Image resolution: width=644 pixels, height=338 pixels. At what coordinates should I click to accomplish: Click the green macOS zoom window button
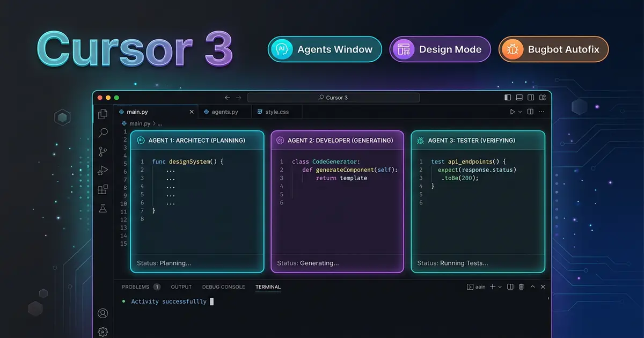click(116, 98)
